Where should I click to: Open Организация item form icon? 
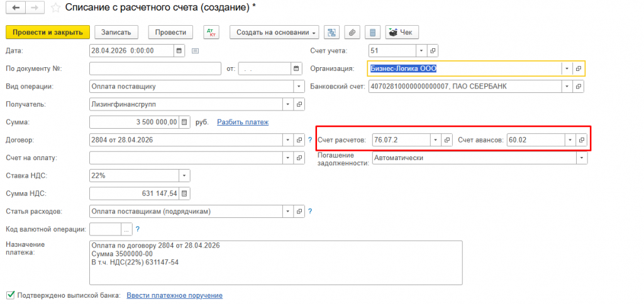[x=579, y=68]
